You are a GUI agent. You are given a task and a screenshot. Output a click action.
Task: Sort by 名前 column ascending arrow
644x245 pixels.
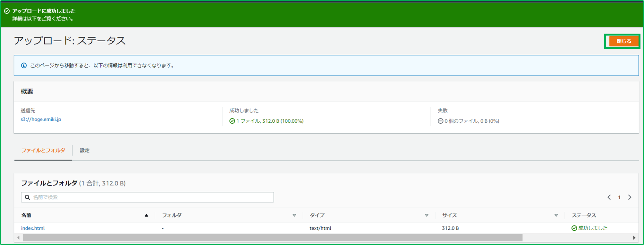(146, 215)
